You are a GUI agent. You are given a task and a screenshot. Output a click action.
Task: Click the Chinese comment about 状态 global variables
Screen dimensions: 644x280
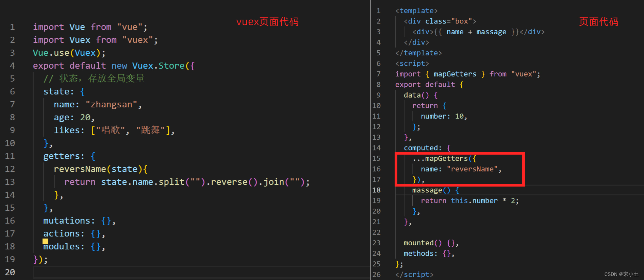tap(94, 78)
